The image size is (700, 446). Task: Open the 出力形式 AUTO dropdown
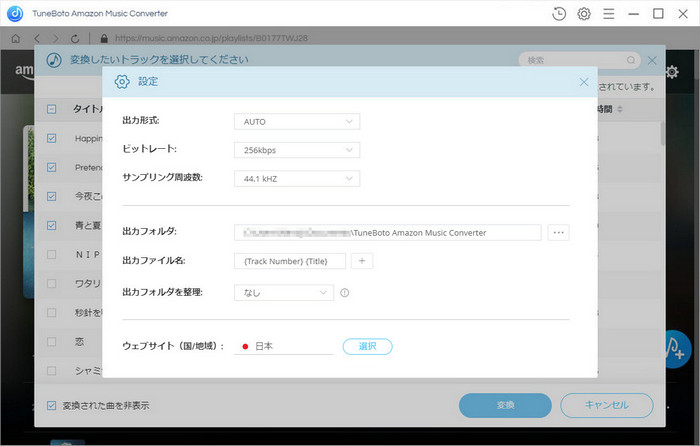pos(297,121)
